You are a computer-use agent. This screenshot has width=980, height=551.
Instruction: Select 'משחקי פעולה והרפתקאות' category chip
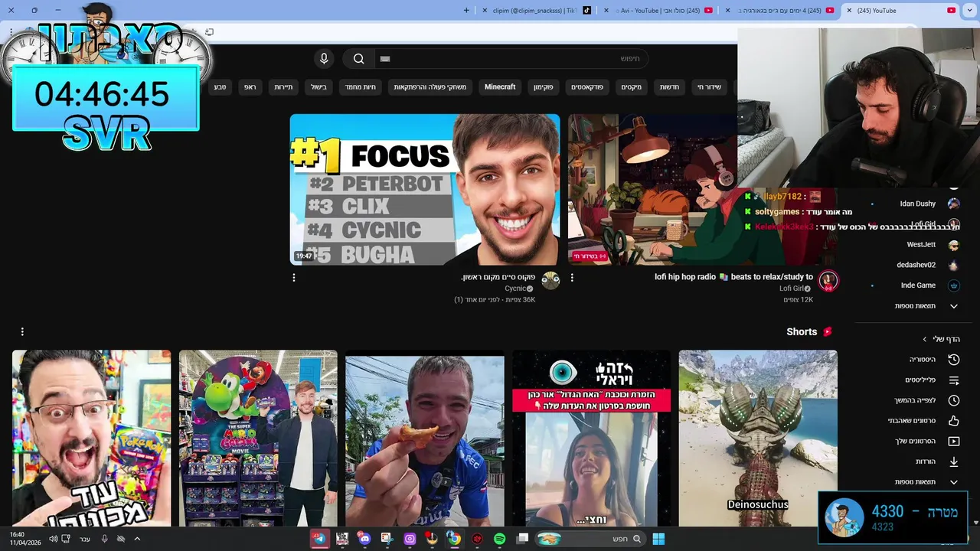click(430, 87)
